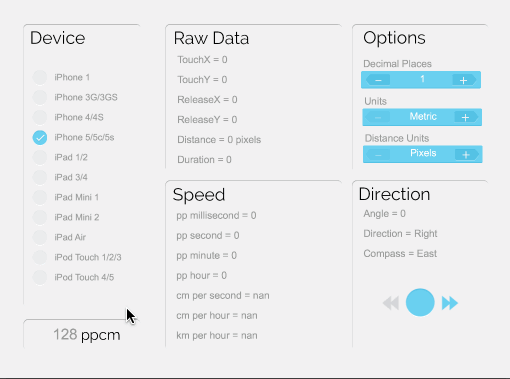Viewport: 510px width, 379px height.
Task: Click the fast-forward double-arrow icon
Action: coord(450,303)
